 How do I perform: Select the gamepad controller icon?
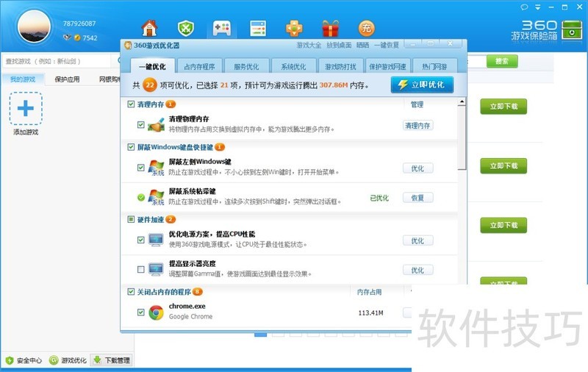coord(222,28)
